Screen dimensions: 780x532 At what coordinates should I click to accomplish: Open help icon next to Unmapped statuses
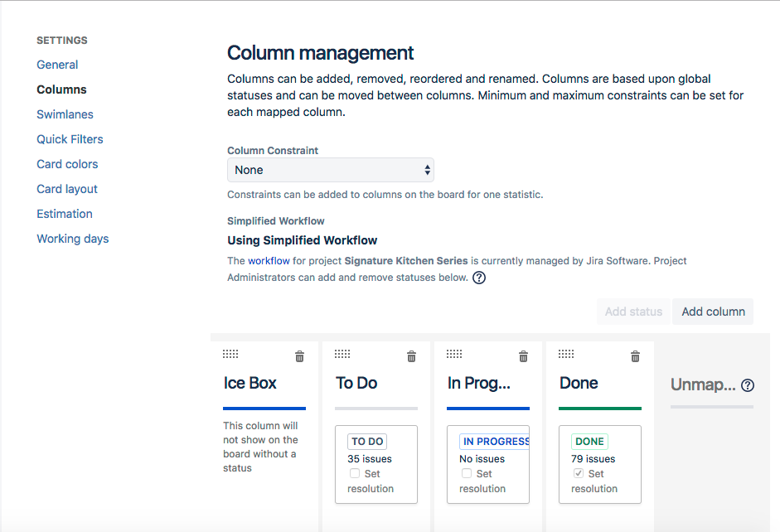tap(748, 385)
